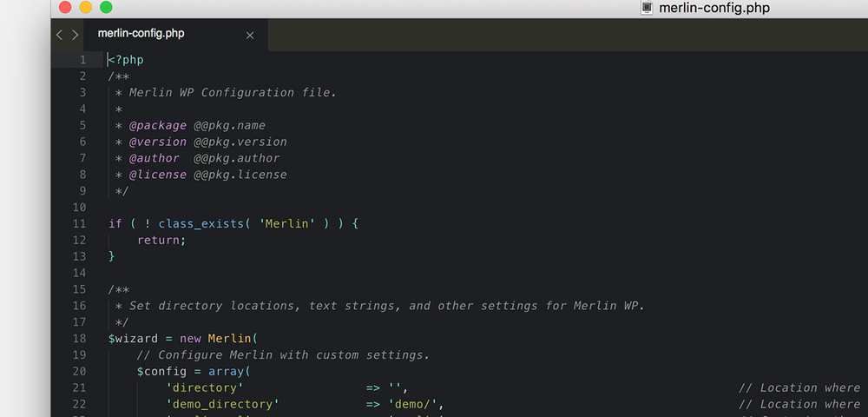Click line number 18 in the gutter
This screenshot has height=417, width=868.
pyautogui.click(x=80, y=338)
